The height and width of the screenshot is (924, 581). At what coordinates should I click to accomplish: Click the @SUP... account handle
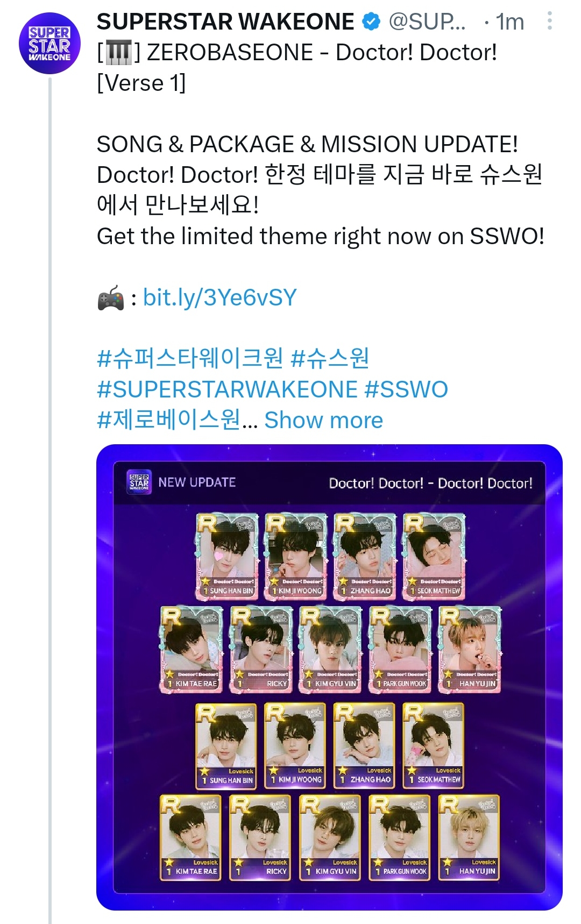pos(427,22)
